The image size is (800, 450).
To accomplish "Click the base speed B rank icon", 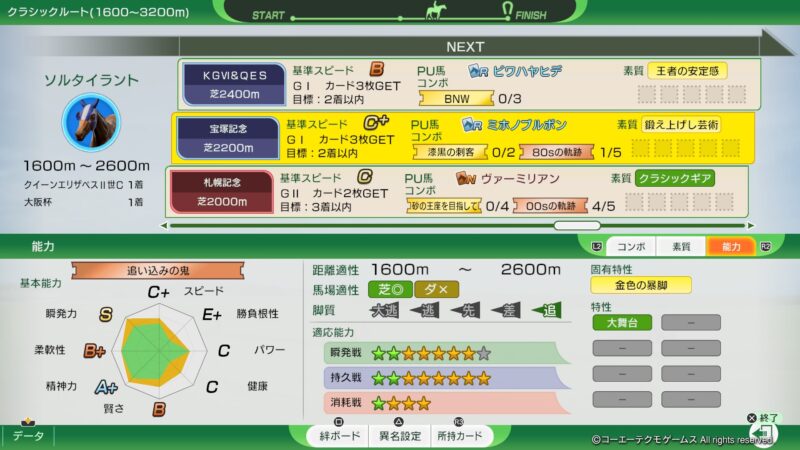I will pyautogui.click(x=377, y=69).
